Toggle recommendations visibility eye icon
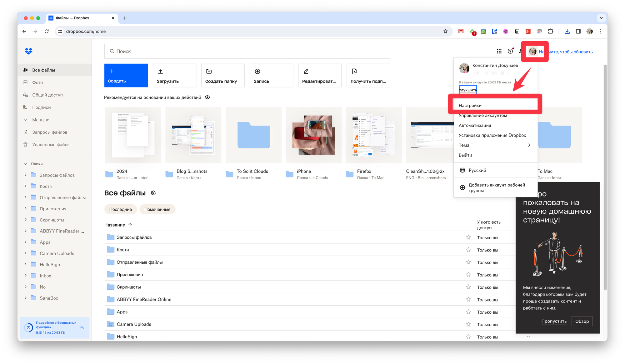Screen dimensions: 625x364 (207, 97)
